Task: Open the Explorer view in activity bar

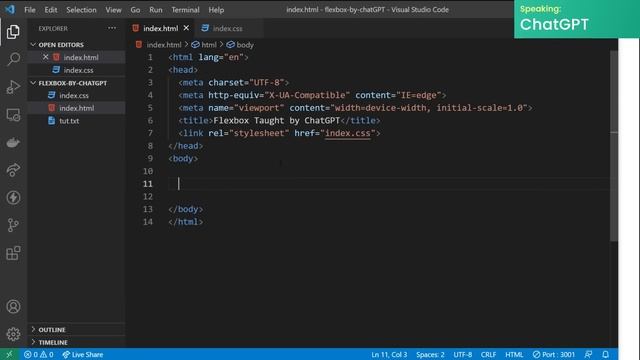Action: 13,32
